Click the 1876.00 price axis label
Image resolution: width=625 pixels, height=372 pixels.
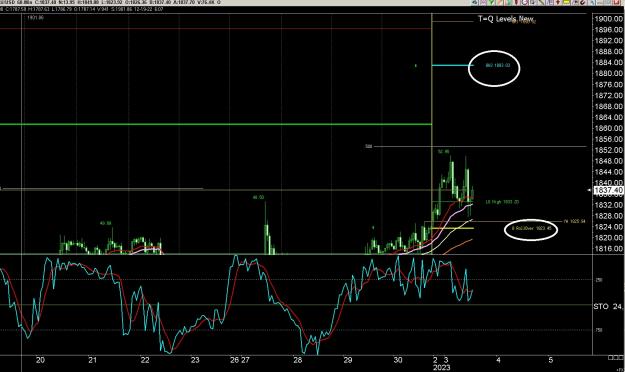click(x=609, y=85)
